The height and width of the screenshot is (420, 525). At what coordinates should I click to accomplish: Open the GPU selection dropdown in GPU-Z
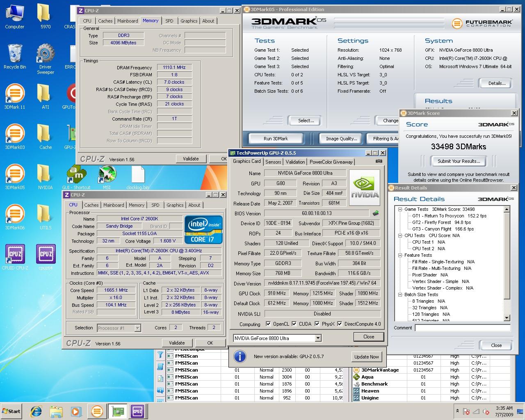point(318,338)
